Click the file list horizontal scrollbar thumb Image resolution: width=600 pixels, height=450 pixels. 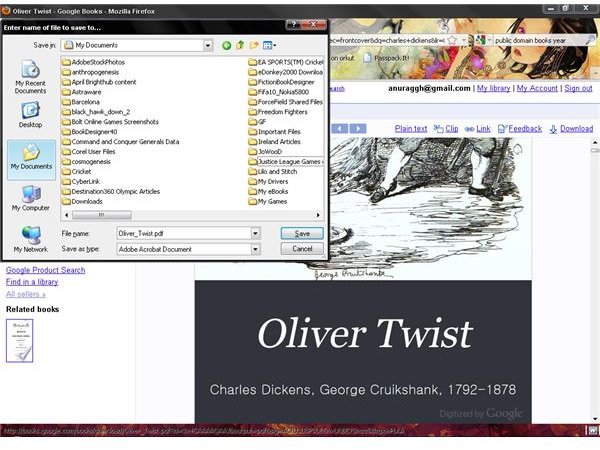[102, 215]
